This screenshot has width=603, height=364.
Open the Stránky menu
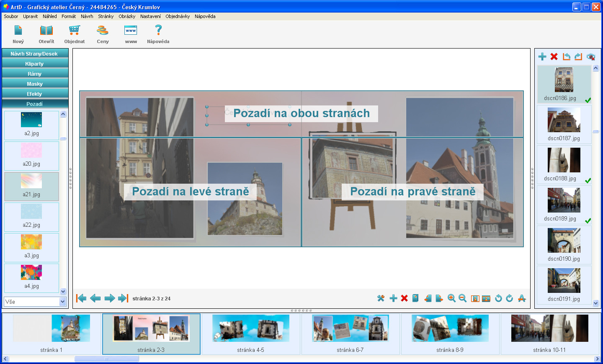106,16
